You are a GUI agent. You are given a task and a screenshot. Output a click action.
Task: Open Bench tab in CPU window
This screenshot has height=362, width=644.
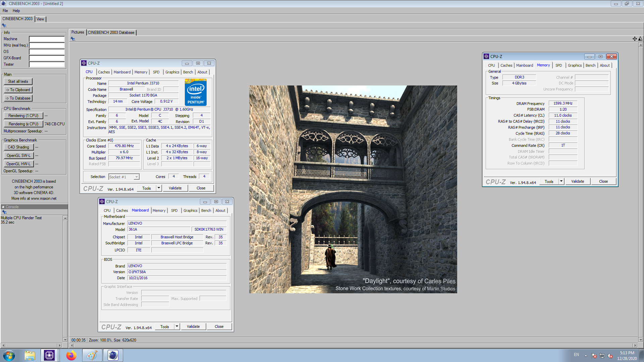[188, 72]
